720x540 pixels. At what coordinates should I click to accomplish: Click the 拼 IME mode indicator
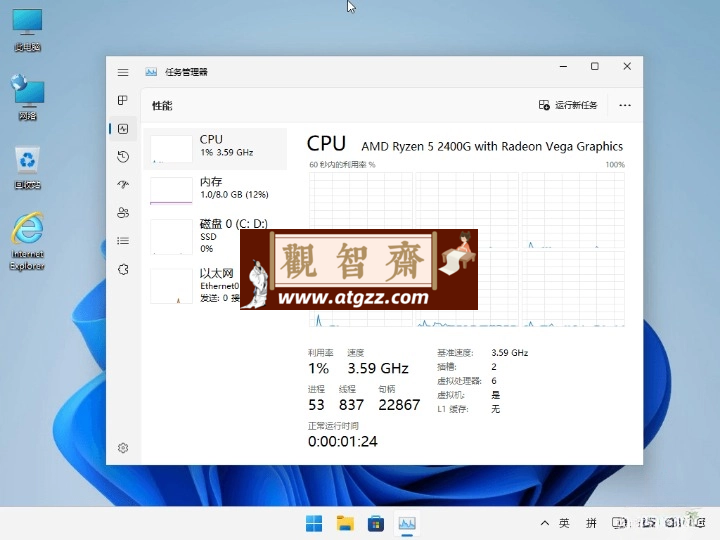pyautogui.click(x=591, y=523)
